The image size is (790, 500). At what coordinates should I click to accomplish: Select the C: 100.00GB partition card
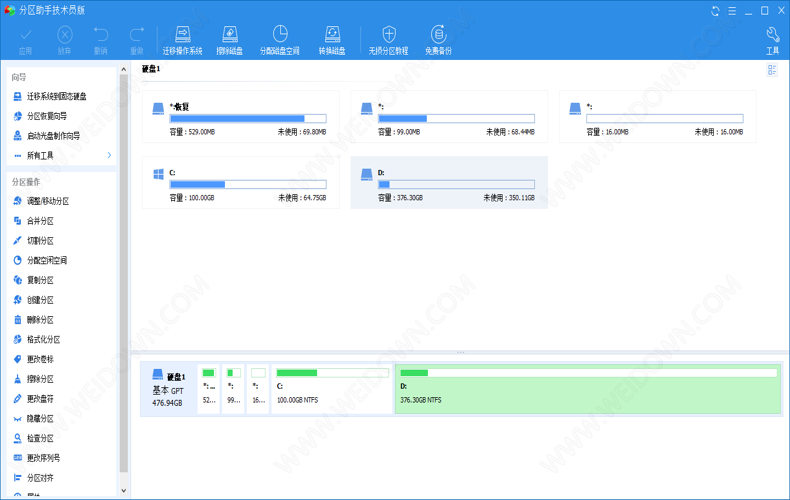pyautogui.click(x=241, y=182)
